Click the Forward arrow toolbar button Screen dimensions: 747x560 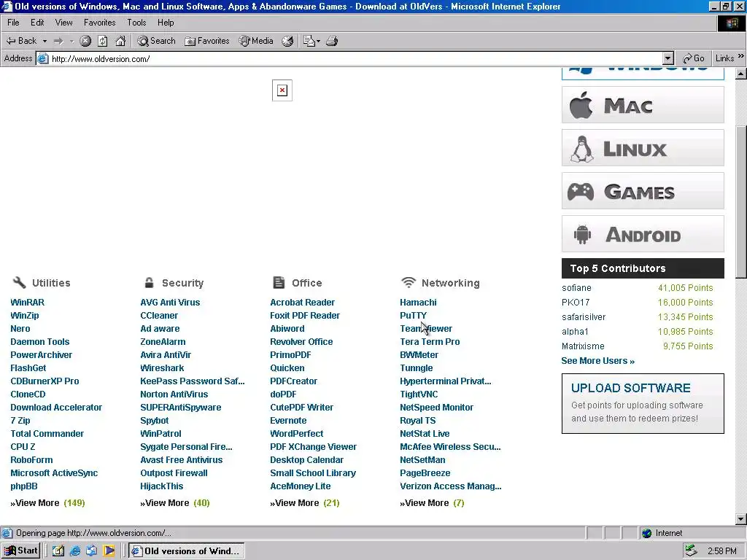pos(58,41)
